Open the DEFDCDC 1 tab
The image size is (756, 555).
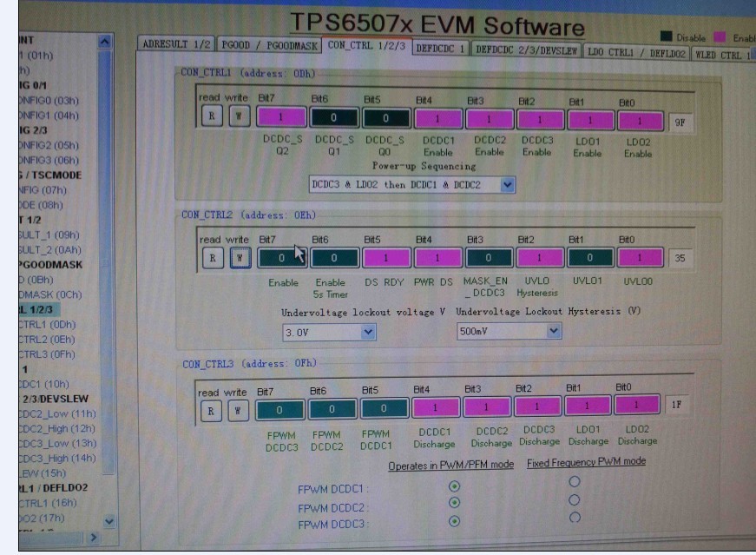point(440,49)
